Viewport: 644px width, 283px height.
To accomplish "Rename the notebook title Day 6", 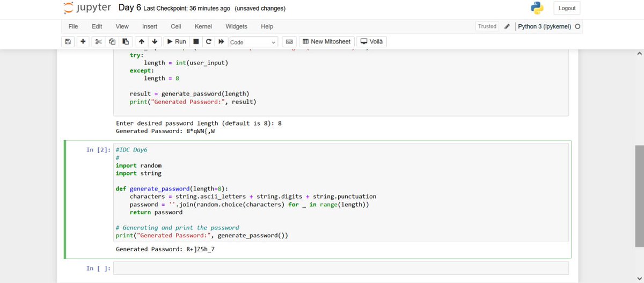I will point(130,8).
